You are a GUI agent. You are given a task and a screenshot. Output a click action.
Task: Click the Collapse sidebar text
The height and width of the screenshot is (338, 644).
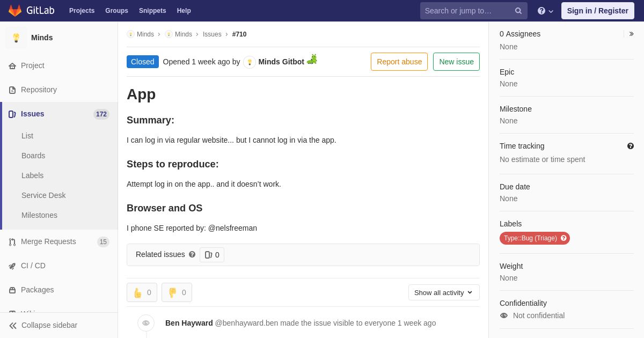coord(49,325)
